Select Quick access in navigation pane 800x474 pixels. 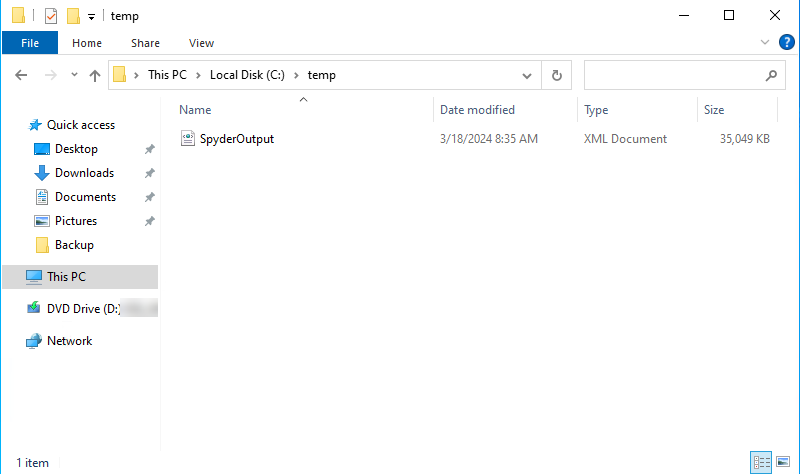pyautogui.click(x=81, y=125)
